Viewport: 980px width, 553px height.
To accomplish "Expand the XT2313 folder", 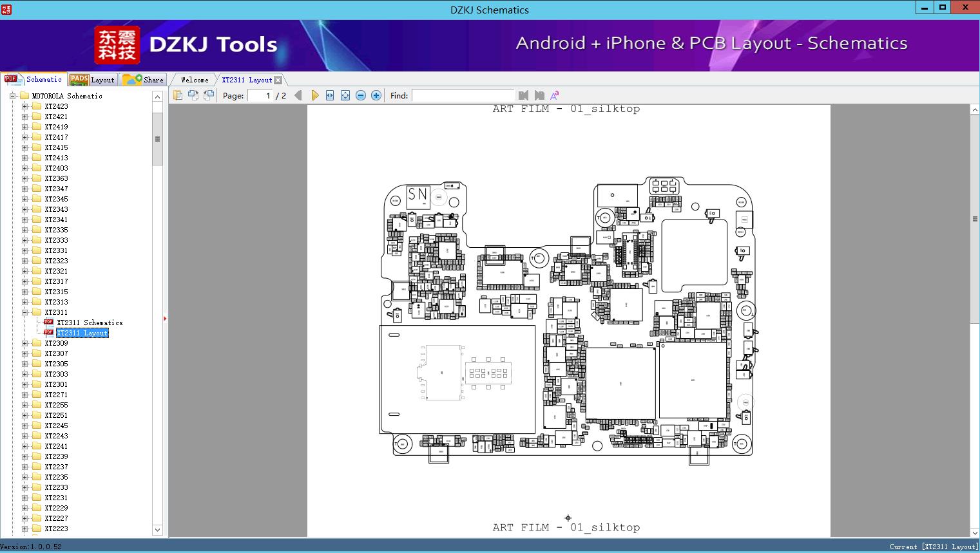I will pyautogui.click(x=24, y=302).
